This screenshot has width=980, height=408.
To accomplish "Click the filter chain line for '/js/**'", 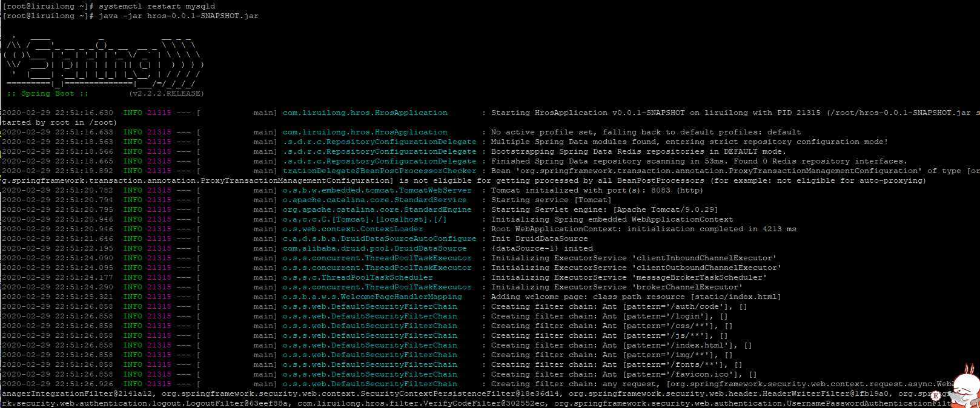I will click(609, 335).
